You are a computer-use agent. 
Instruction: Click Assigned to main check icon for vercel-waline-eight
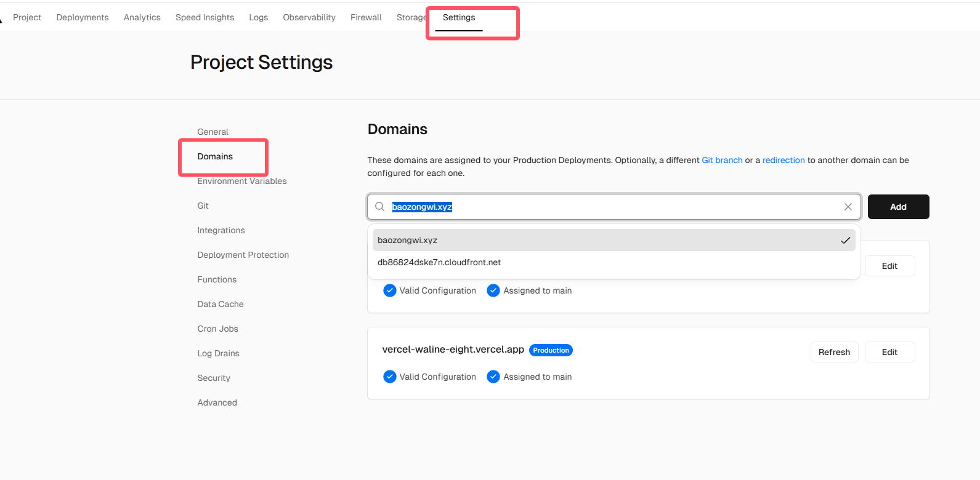[493, 377]
